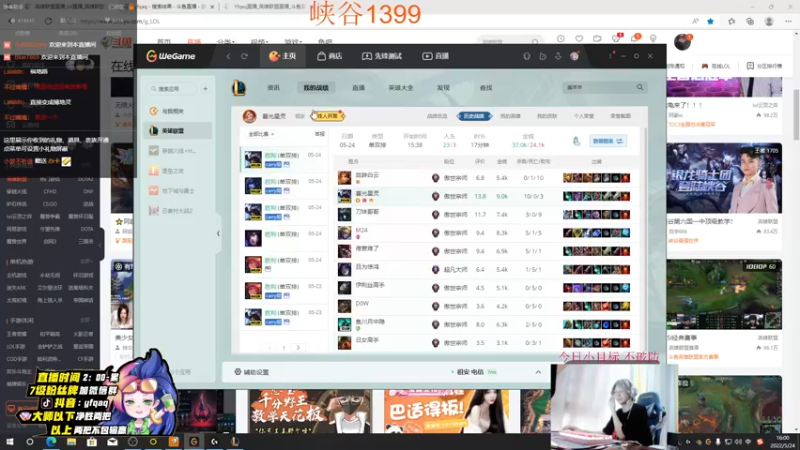This screenshot has height=450, width=800.
Task: Click the rank badge in M24's row
Action: pos(435,233)
